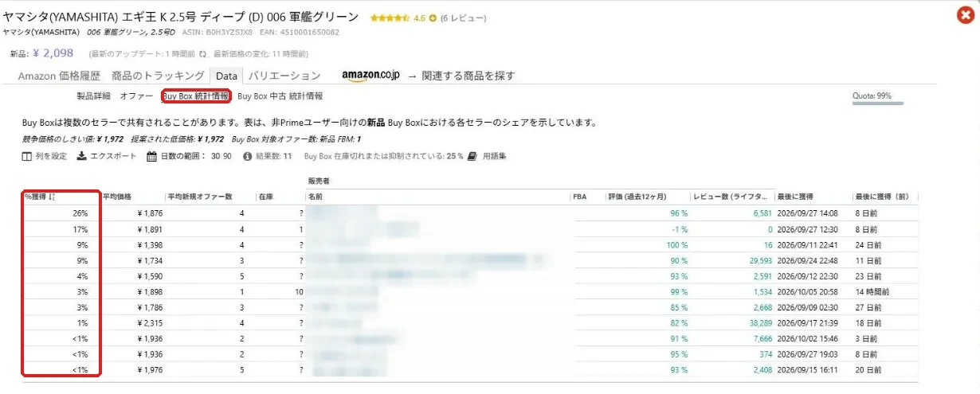Click the ¥ 1,898 average price cell
Screen dimensions: 980x394
pos(149,292)
